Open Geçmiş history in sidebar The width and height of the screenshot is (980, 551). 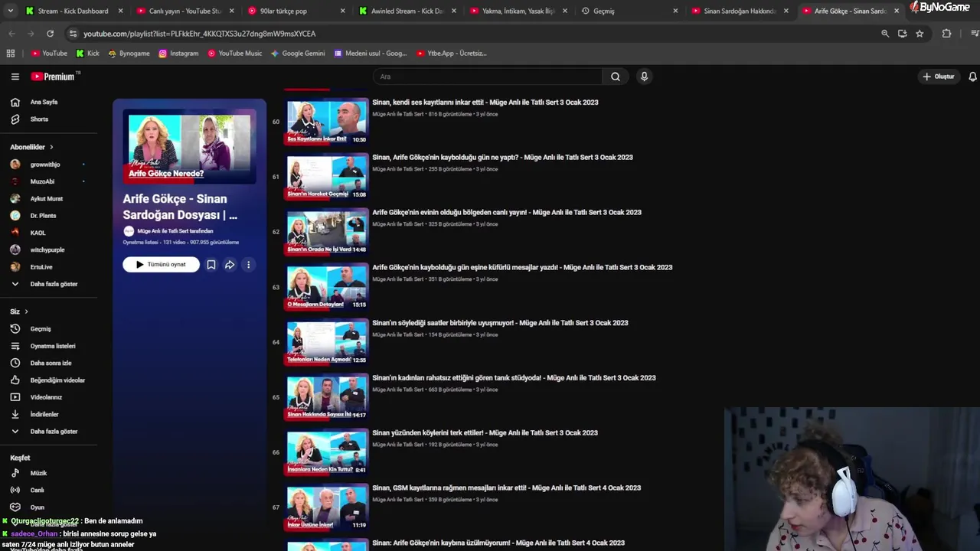pos(41,329)
